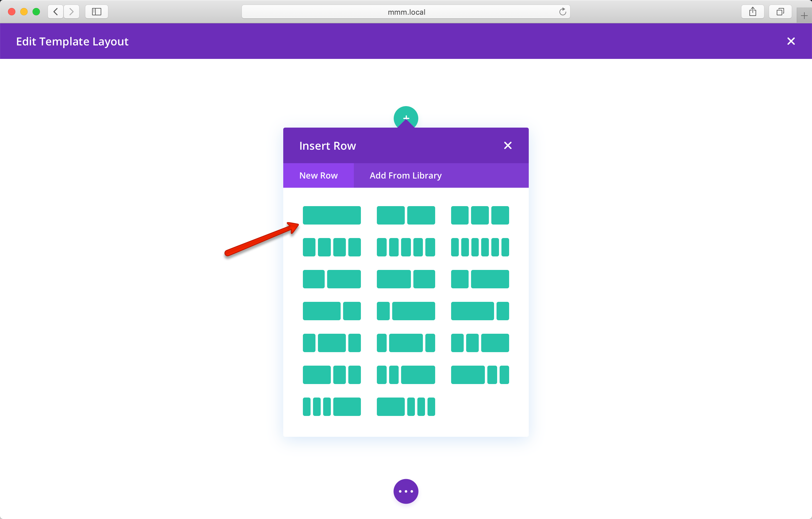This screenshot has width=812, height=519.
Task: Open the purple three-dots options button
Action: click(406, 491)
